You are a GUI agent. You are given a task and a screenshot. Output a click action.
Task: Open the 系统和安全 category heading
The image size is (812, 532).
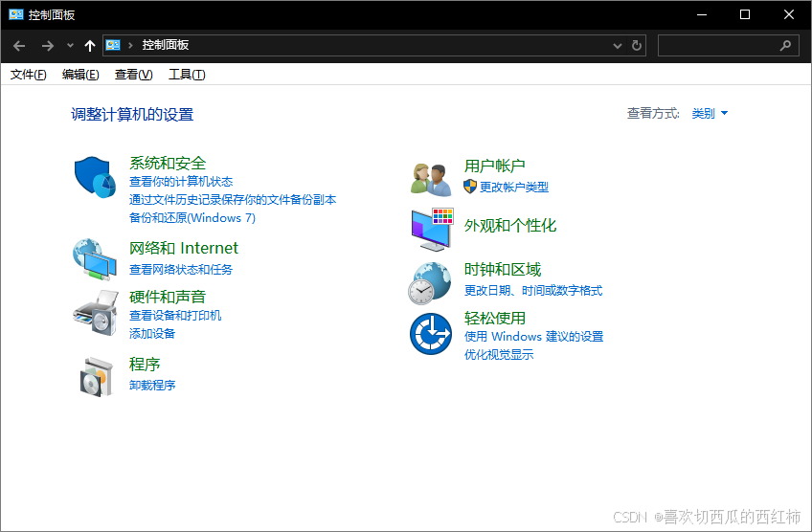[x=168, y=163]
